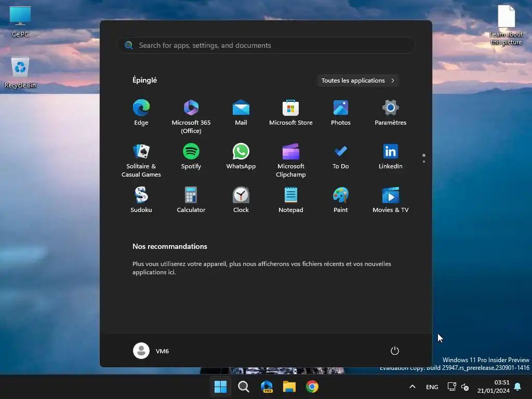Open notifications bell icon
The image size is (532, 399).
click(518, 387)
